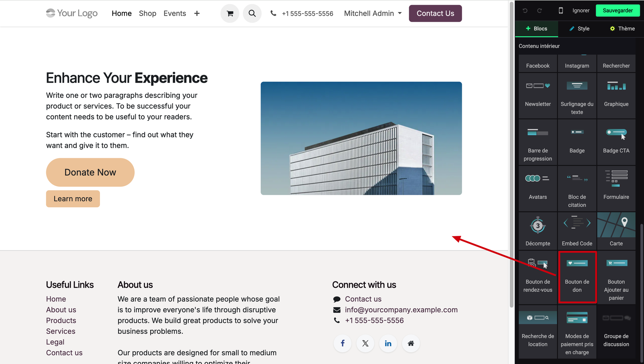Click the Badge CTA block
The image size is (644, 364).
click(x=616, y=142)
